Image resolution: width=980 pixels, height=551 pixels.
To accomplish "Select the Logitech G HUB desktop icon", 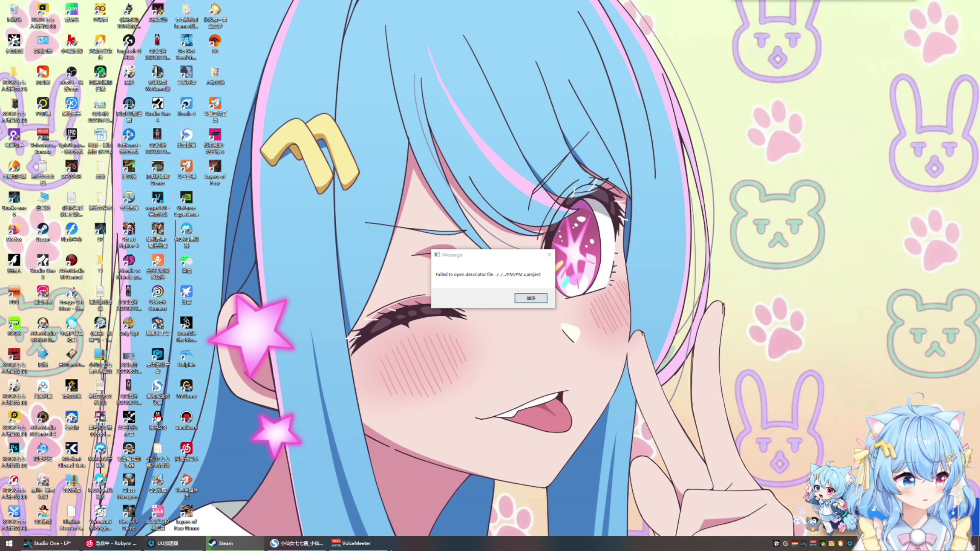I will pos(129,47).
